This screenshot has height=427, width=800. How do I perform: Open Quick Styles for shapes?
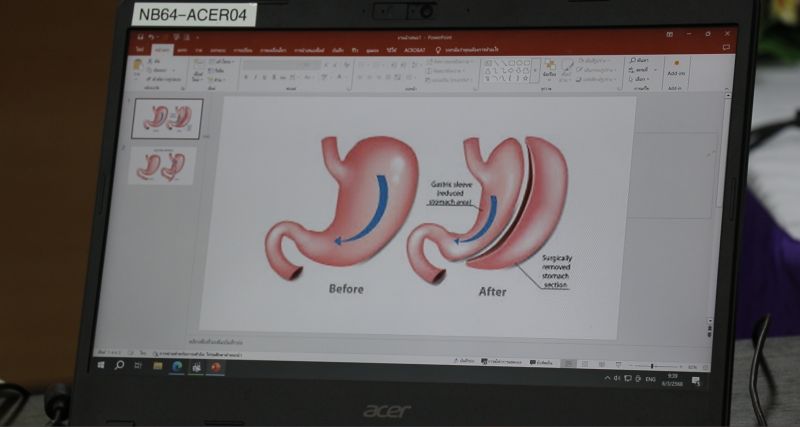click(x=566, y=70)
